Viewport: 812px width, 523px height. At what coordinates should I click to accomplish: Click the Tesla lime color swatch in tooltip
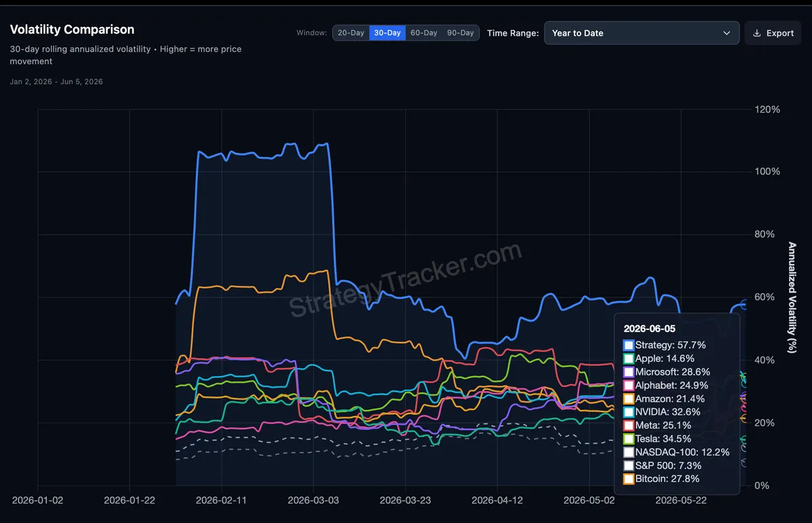click(x=629, y=439)
